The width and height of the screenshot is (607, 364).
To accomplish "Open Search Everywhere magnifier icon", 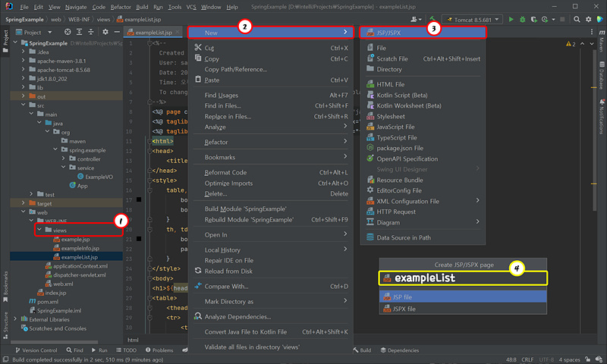I will 577,20.
